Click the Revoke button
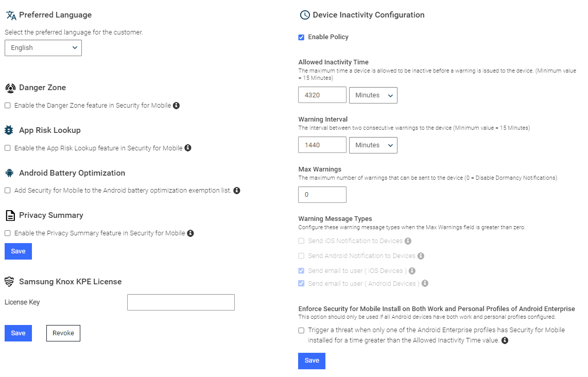Image resolution: width=588 pixels, height=377 pixels. tap(63, 333)
